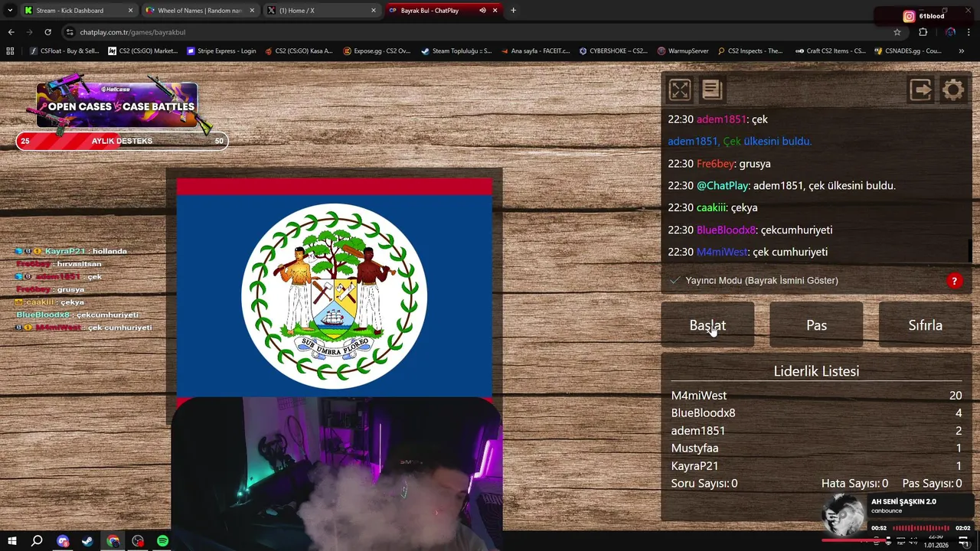Image resolution: width=980 pixels, height=551 pixels.
Task: Open the notes/pages icon in game panel
Action: click(x=712, y=90)
